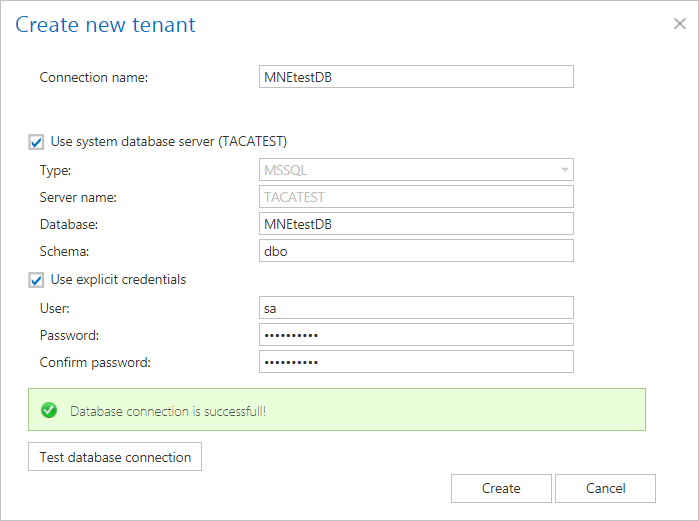Screen dimensions: 699x521
Task: Click the Confirm password label text
Action: coord(95,362)
